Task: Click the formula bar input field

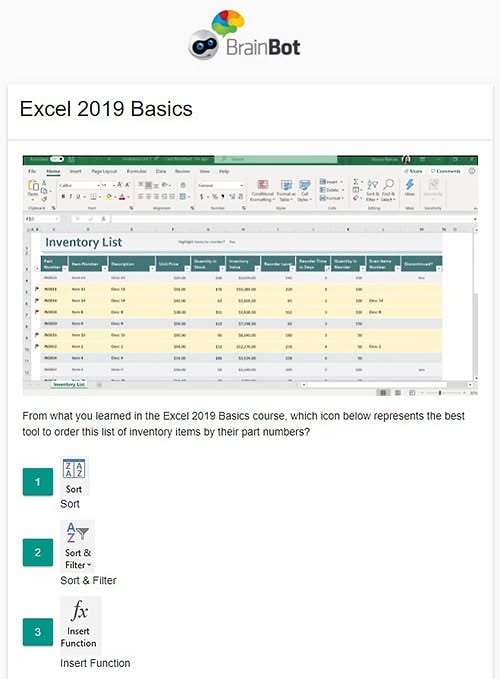Action: click(x=292, y=219)
